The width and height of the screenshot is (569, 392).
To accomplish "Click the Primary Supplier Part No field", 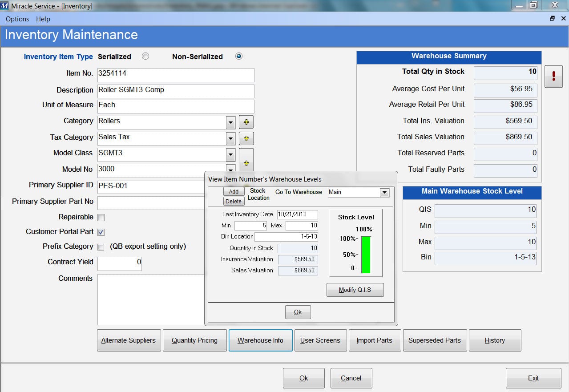I will pos(151,203).
